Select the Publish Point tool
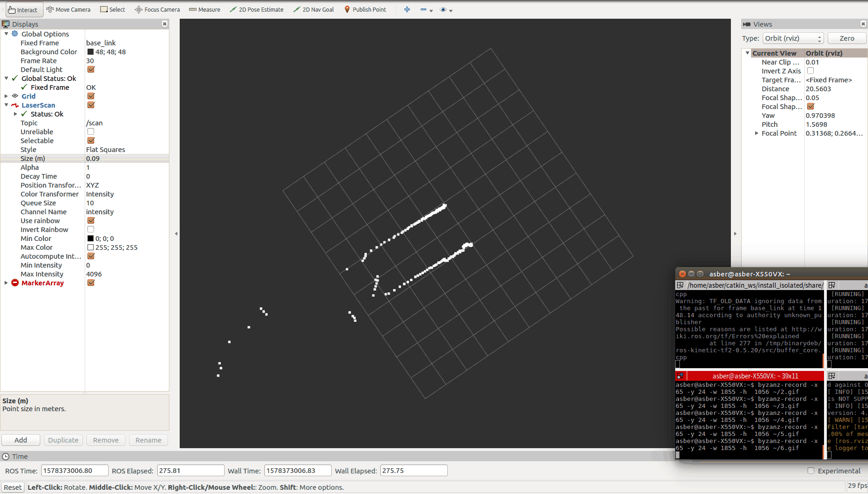 pos(365,9)
